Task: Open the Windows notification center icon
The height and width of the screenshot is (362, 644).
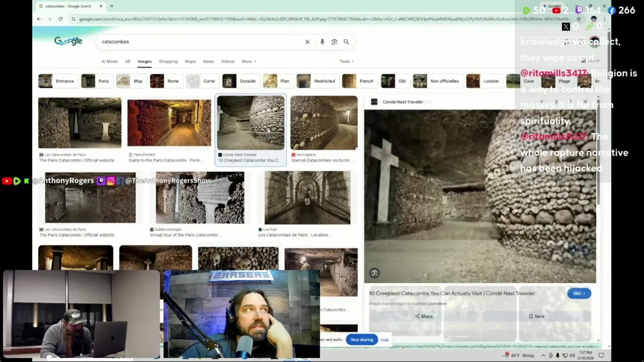Action: click(601, 355)
